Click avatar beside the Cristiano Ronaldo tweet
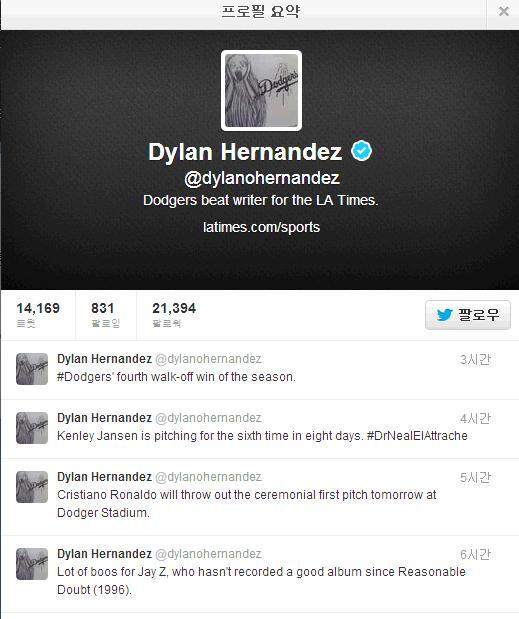Image resolution: width=519 pixels, height=619 pixels. pyautogui.click(x=32, y=487)
